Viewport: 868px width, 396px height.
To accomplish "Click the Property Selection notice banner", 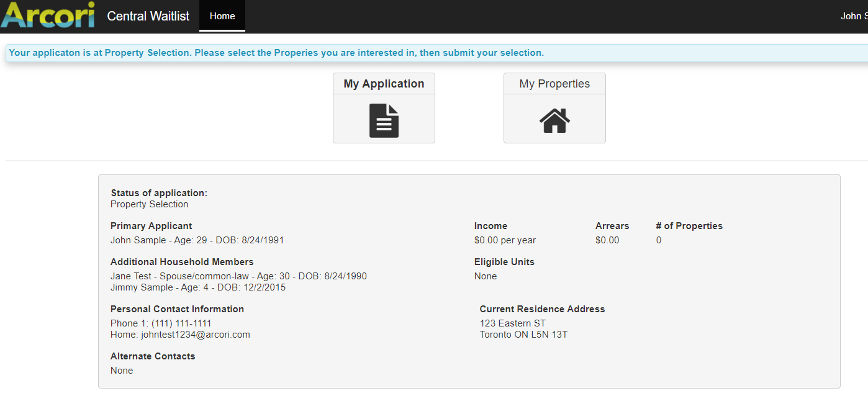I will (x=436, y=53).
